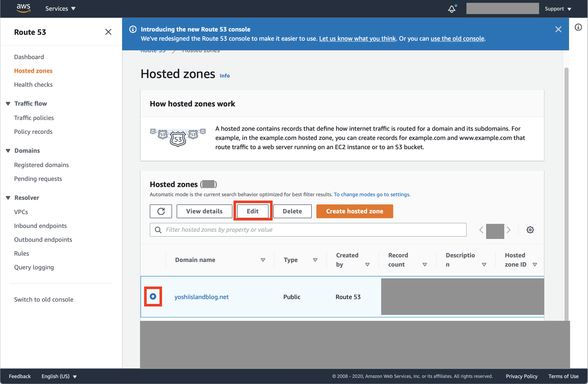
Task: Open the Terms of Use link
Action: 563,376
